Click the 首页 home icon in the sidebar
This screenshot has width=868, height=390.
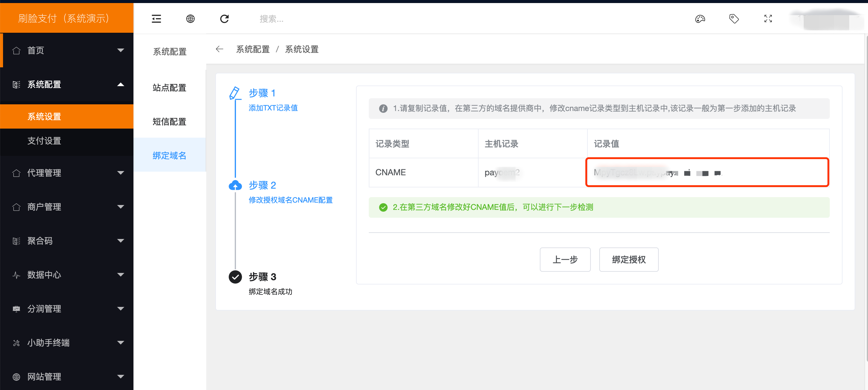tap(16, 50)
